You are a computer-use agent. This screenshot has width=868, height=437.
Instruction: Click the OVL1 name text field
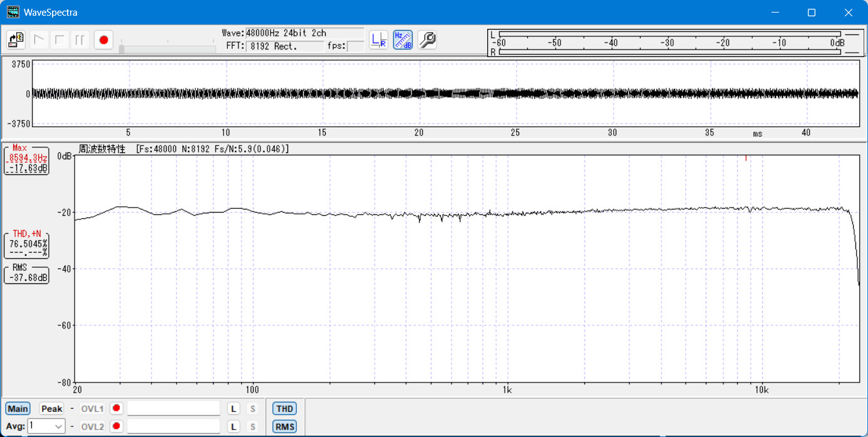point(173,409)
